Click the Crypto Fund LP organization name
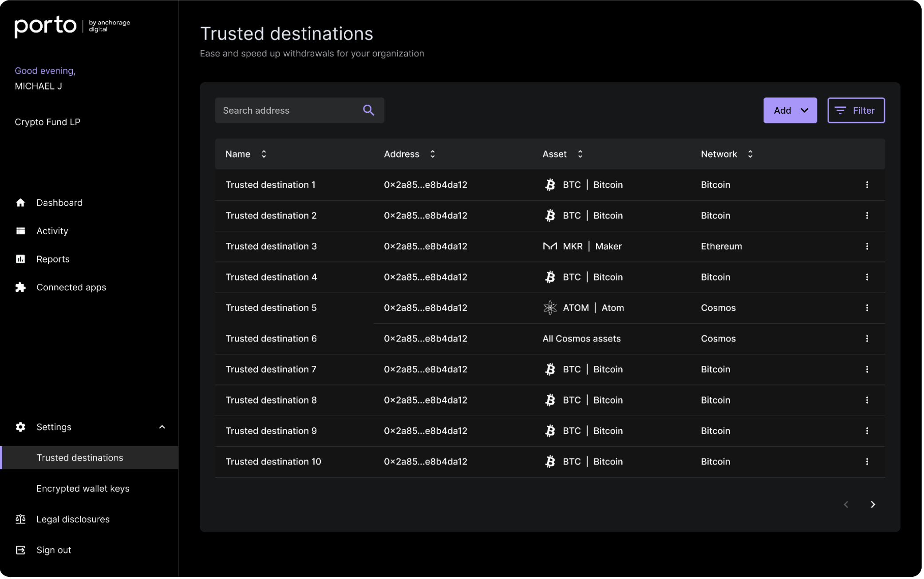924x579 pixels. [47, 122]
